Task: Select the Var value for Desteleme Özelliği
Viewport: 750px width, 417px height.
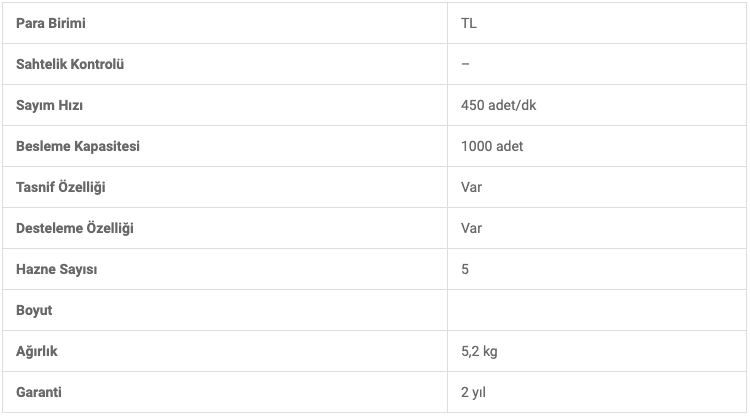Action: point(471,228)
